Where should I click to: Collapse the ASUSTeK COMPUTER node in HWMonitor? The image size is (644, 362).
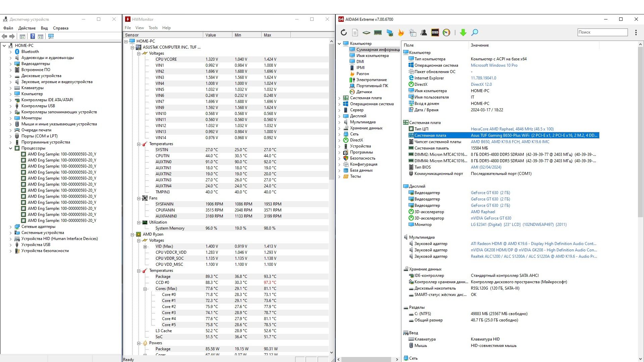[x=132, y=47]
